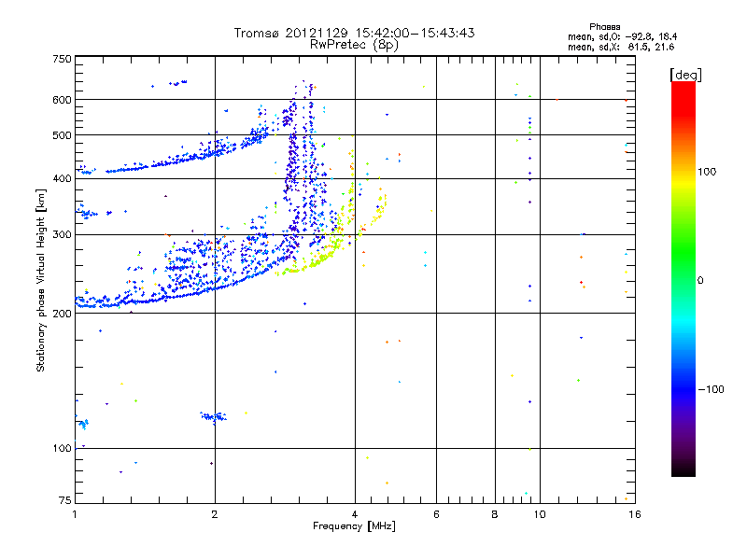Click the 100 km tick label on the y-axis
Screen dimensions: 747x560
click(62, 449)
